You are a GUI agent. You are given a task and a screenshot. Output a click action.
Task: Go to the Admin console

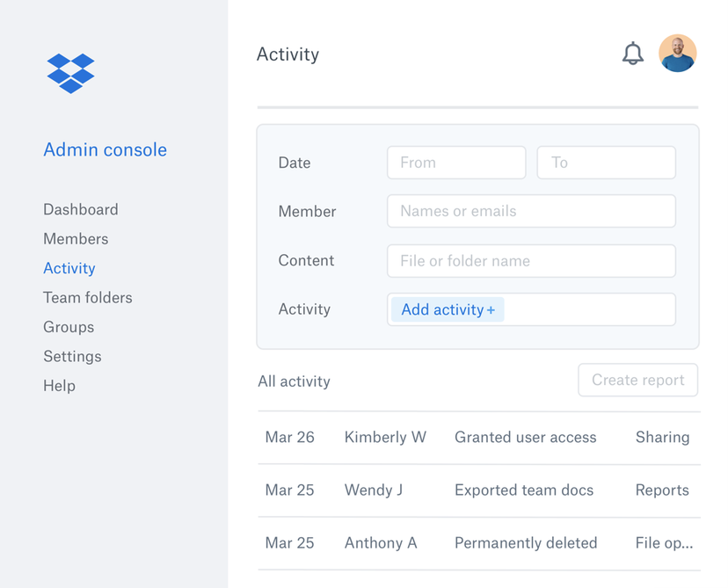[x=105, y=149]
